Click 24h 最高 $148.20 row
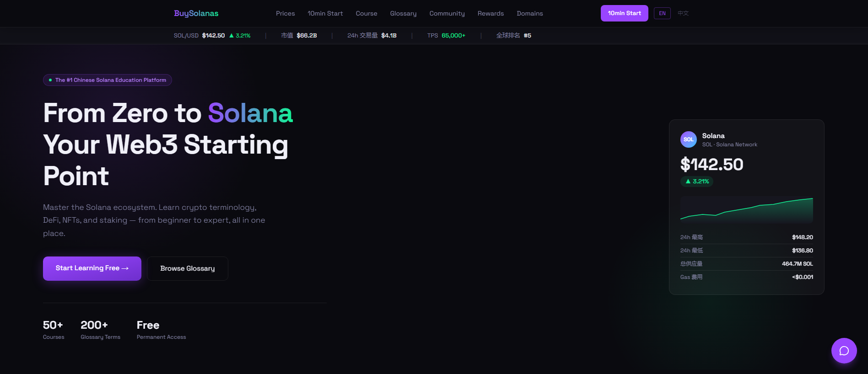The height and width of the screenshot is (374, 868). click(x=747, y=237)
